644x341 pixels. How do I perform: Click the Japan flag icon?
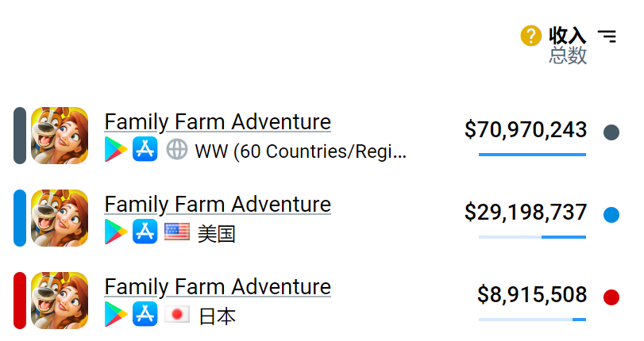(x=177, y=315)
